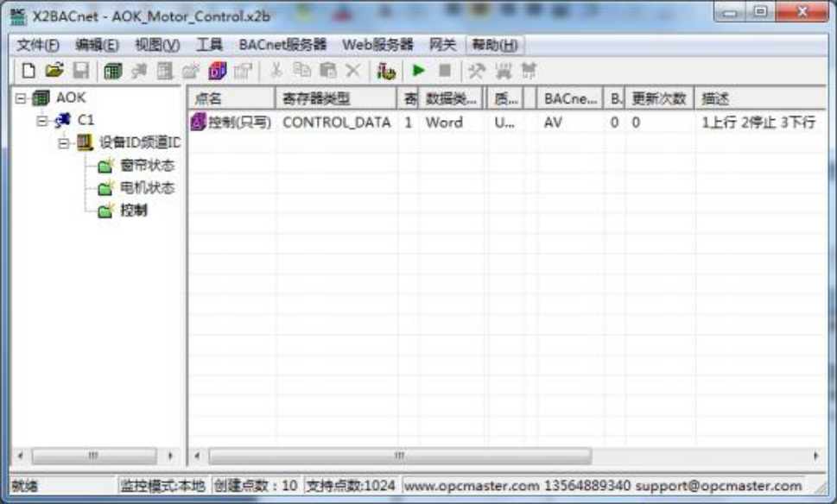Click the X2BACnet application icon in title bar
Screen dimensions: 837x504
tap(17, 16)
